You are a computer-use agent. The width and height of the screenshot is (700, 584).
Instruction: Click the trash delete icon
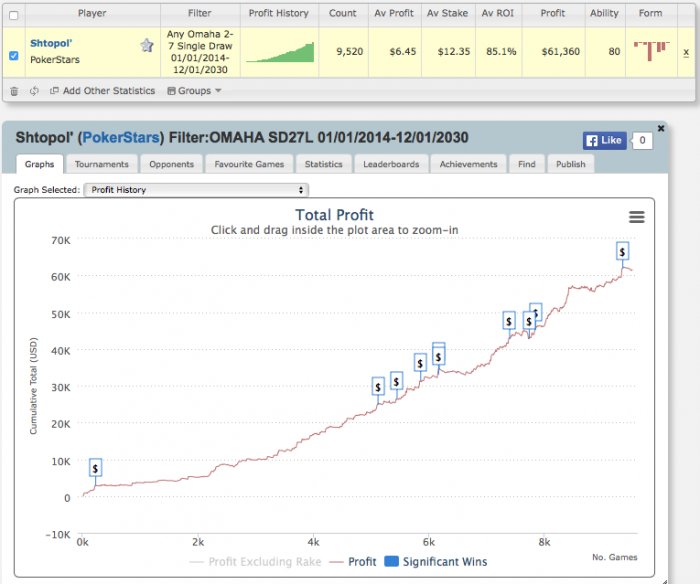[x=14, y=91]
